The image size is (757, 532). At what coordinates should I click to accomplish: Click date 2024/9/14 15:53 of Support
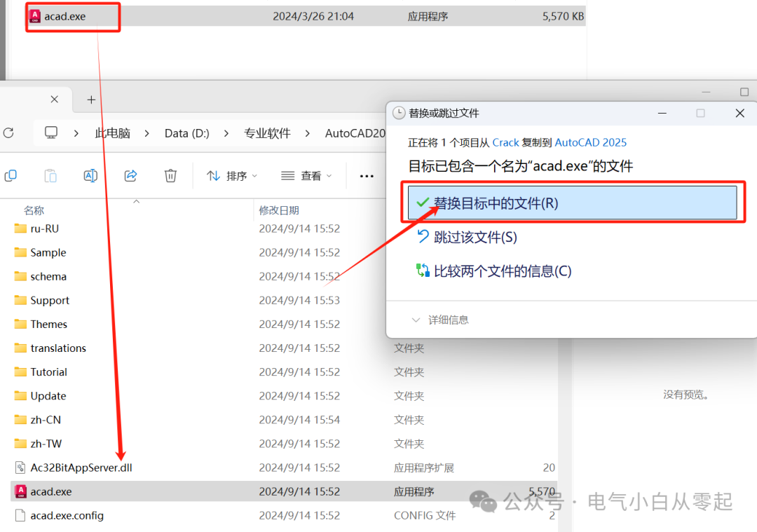pos(299,300)
